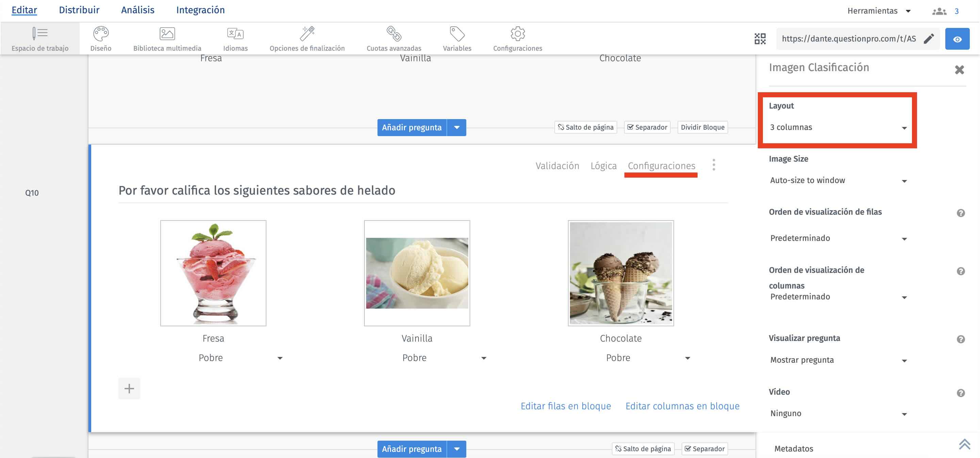980x458 pixels.
Task: Open the Diseño theme panel
Action: [x=100, y=38]
